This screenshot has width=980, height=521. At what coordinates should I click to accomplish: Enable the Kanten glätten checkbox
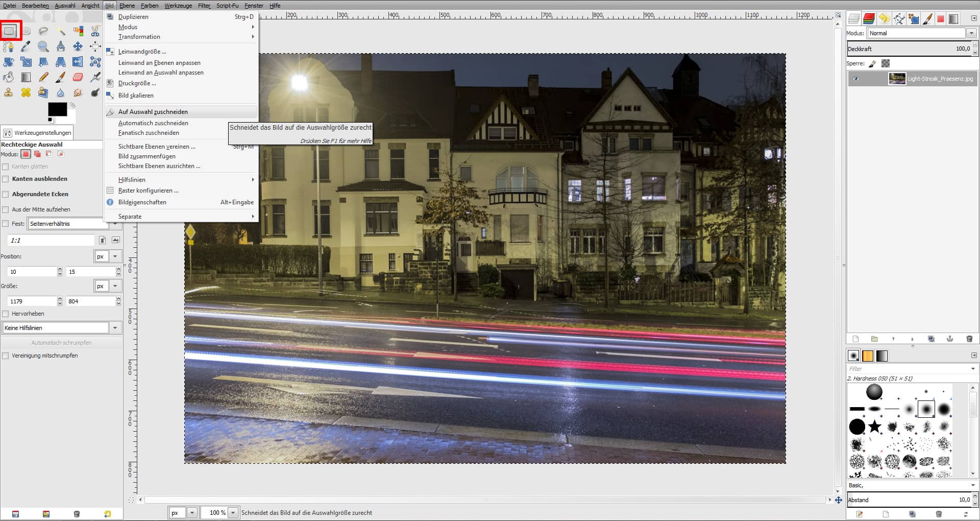click(x=5, y=166)
